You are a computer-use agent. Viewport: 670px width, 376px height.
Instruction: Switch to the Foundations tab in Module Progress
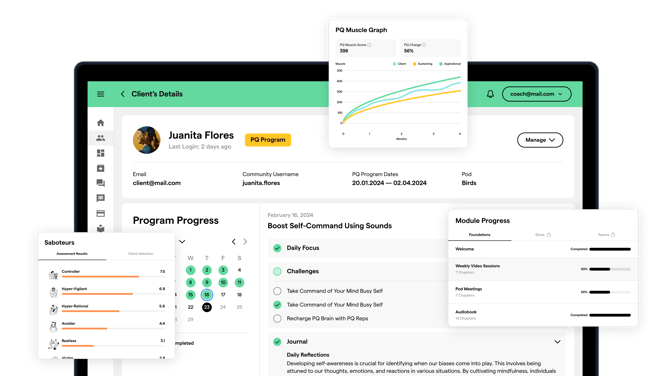point(479,235)
